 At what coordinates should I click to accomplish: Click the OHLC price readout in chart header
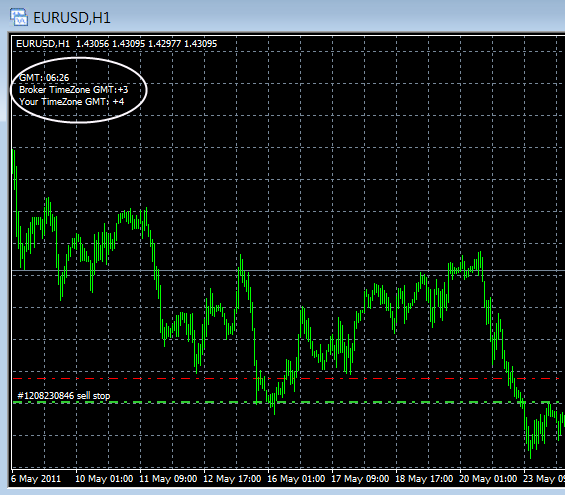(x=147, y=44)
